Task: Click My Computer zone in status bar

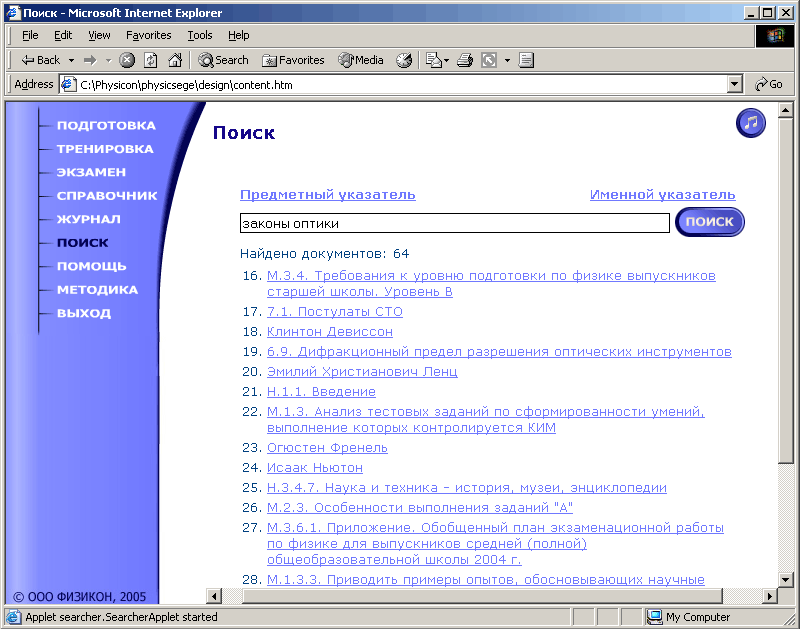Action: [688, 617]
